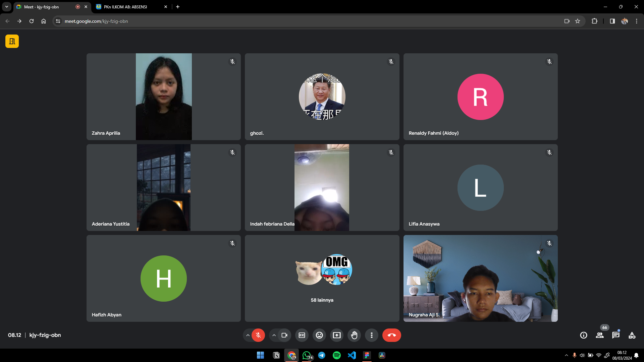Toggle the camera on or off
This screenshot has width=644, height=362.
[284, 335]
